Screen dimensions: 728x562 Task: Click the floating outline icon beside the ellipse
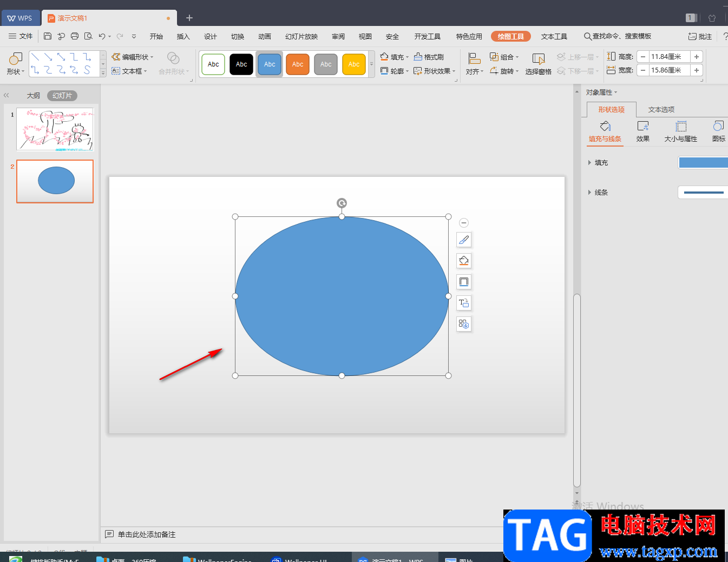tap(464, 282)
